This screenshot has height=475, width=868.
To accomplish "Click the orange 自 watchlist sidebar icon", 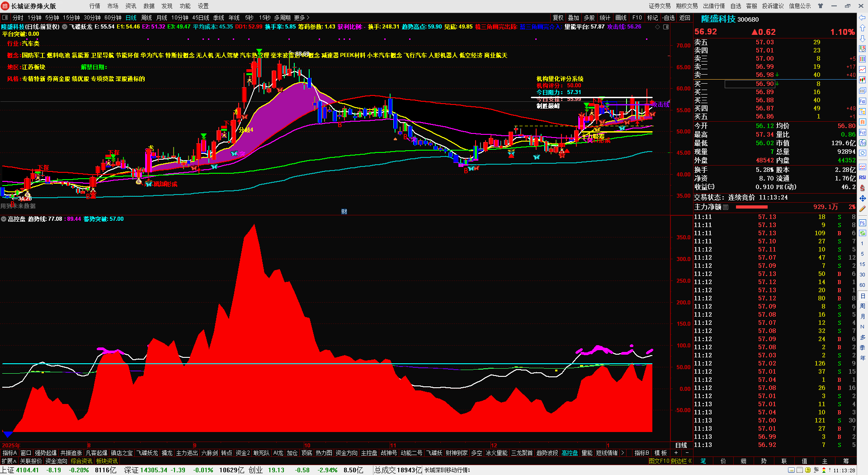I will 862,122.
